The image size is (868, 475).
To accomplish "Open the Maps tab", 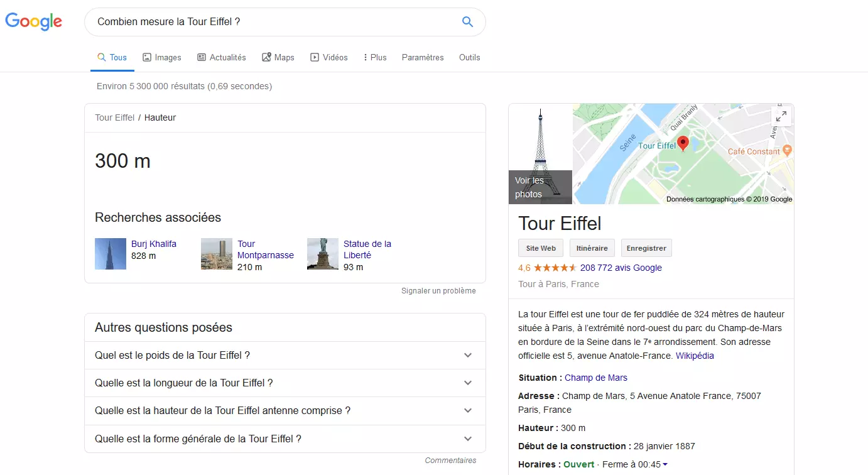I will coord(278,57).
